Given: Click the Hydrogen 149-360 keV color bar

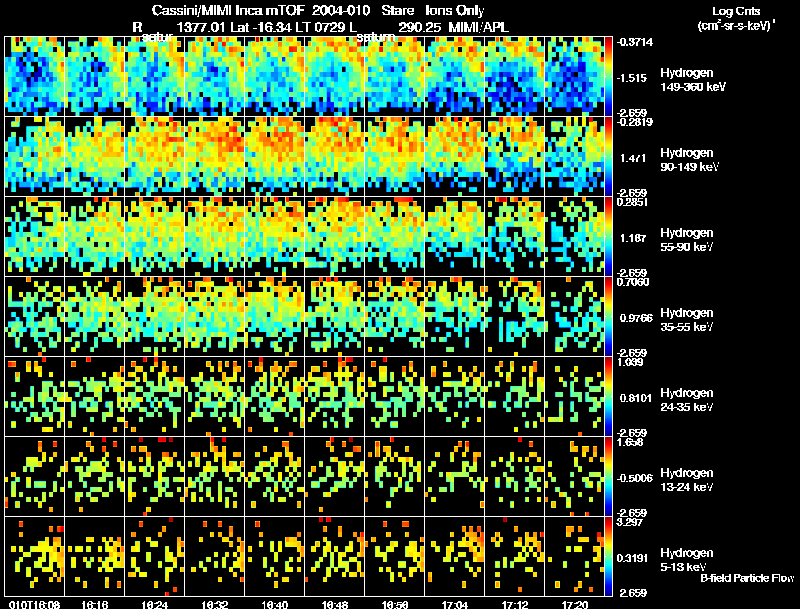Looking at the screenshot, I should [x=608, y=76].
